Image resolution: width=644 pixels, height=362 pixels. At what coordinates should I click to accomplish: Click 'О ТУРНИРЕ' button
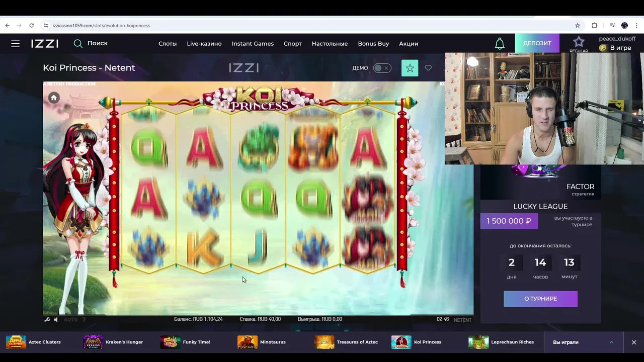pyautogui.click(x=540, y=299)
